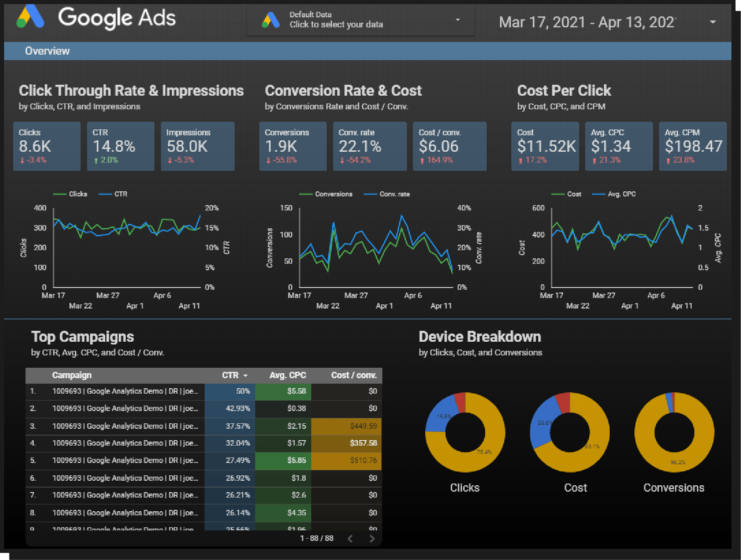Screen dimensions: 741x560
Task: Click the CTR column sort arrow
Action: [x=245, y=375]
